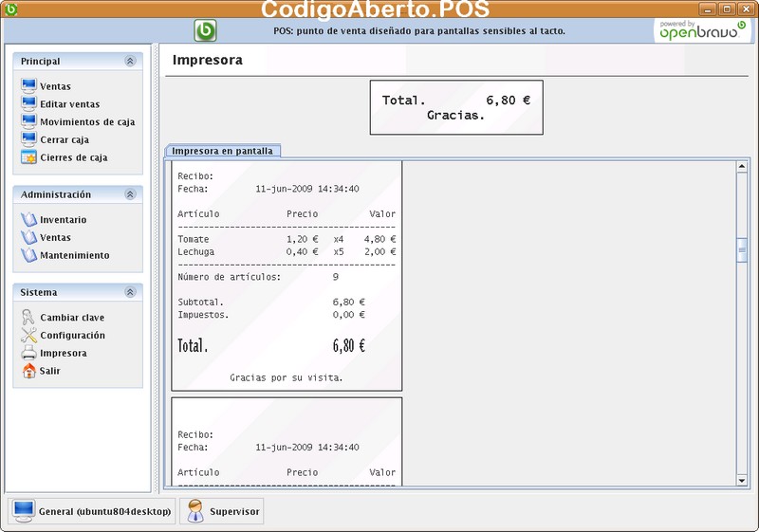Click the Cerrar caja monitor icon

pyautogui.click(x=28, y=139)
